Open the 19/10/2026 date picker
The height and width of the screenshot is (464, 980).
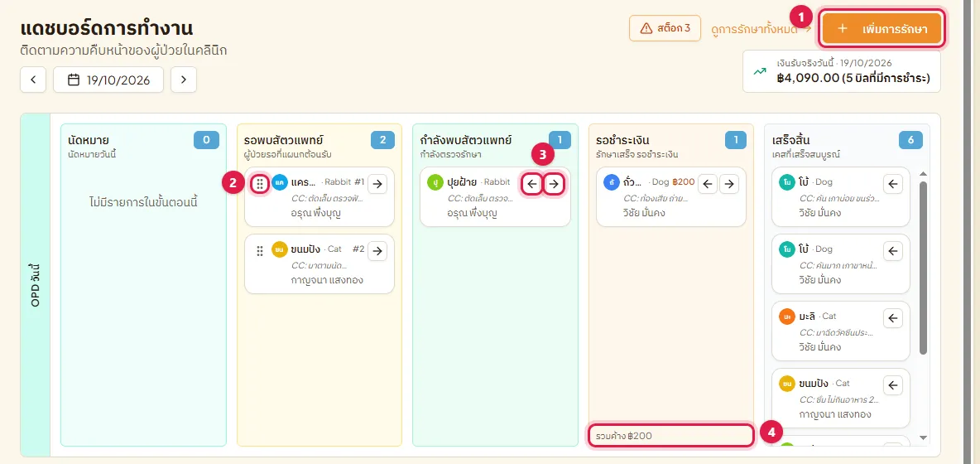click(x=108, y=80)
